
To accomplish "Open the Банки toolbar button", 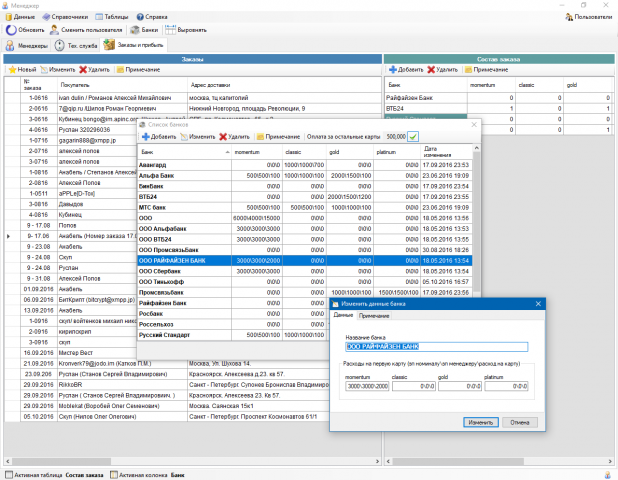I will (x=144, y=30).
